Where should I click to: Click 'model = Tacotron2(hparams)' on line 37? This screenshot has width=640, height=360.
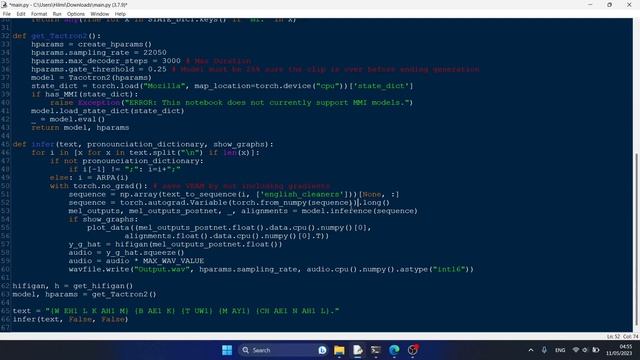pos(91,78)
